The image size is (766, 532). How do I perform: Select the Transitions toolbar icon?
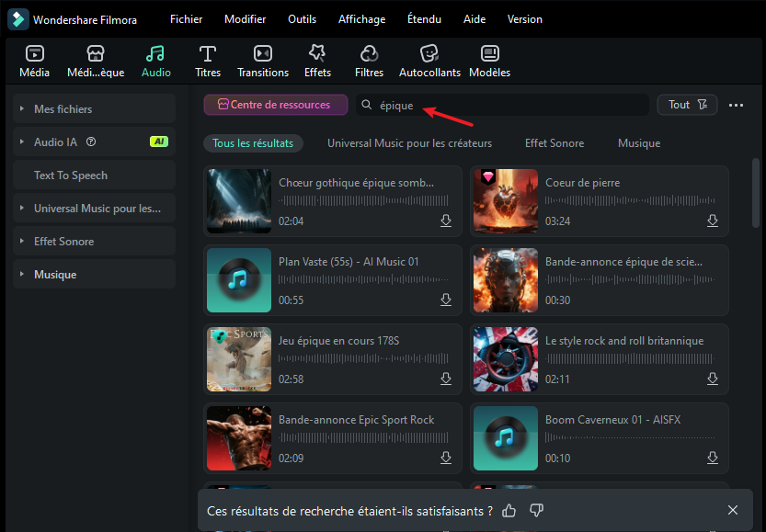click(263, 61)
